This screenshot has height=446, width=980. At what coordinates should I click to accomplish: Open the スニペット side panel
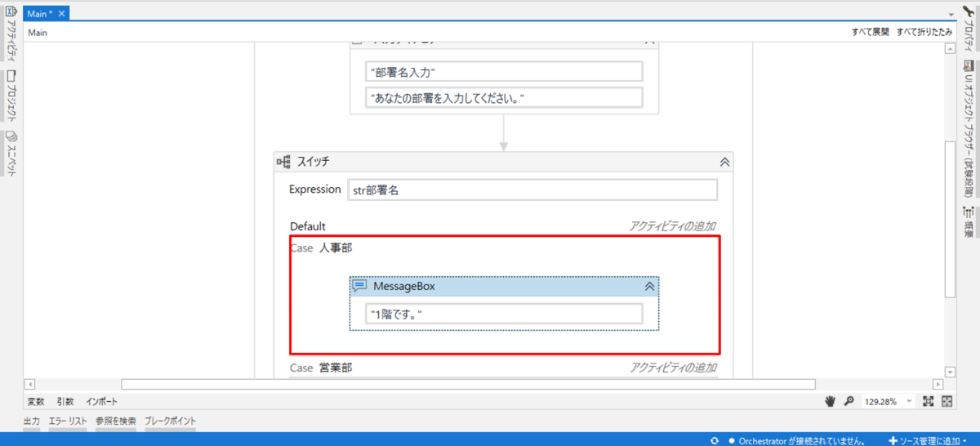[x=11, y=153]
